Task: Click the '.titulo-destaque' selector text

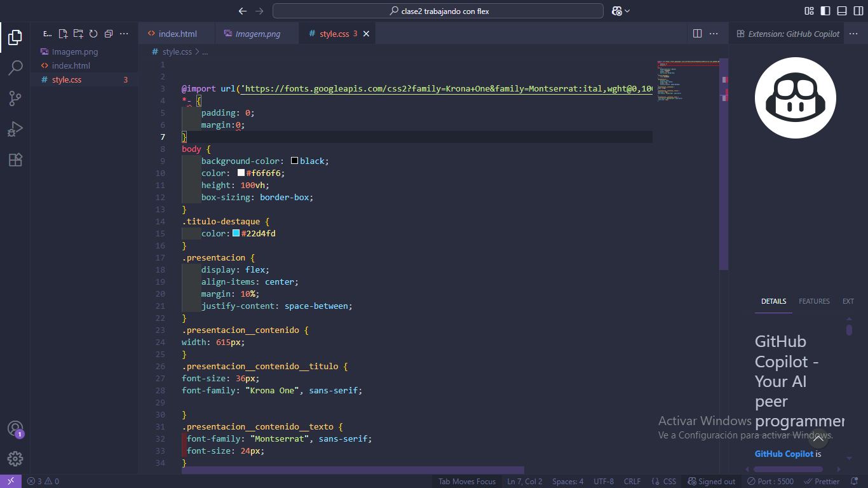Action: tap(221, 222)
